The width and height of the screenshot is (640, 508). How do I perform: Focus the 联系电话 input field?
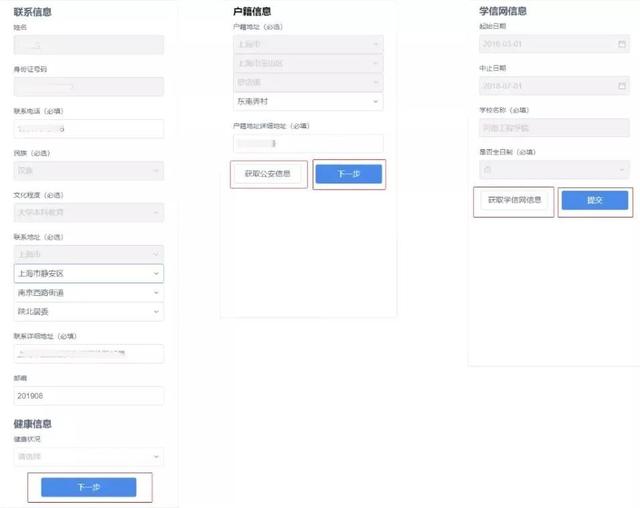(x=89, y=129)
